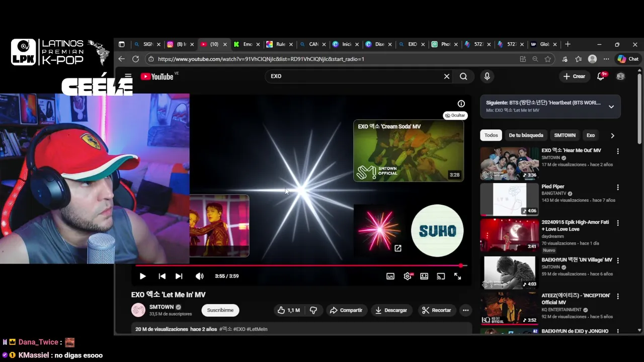Add page to favorites star icon

coord(547,59)
